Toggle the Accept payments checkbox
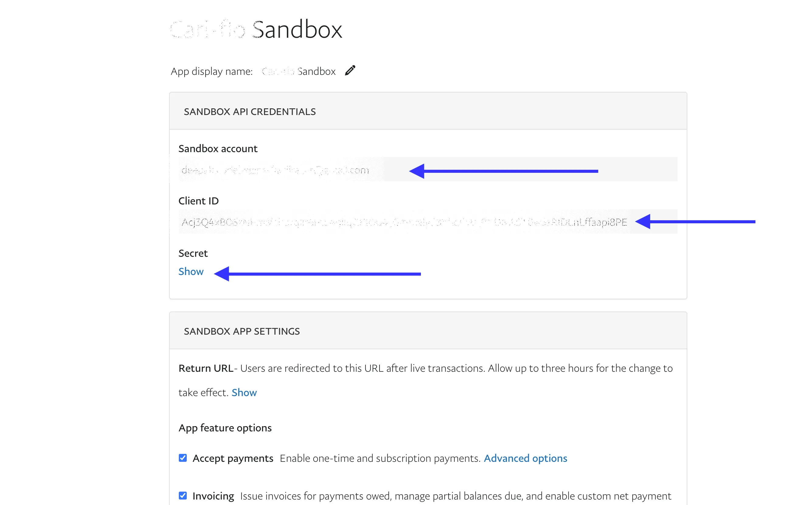This screenshot has height=505, width=812. coord(183,458)
